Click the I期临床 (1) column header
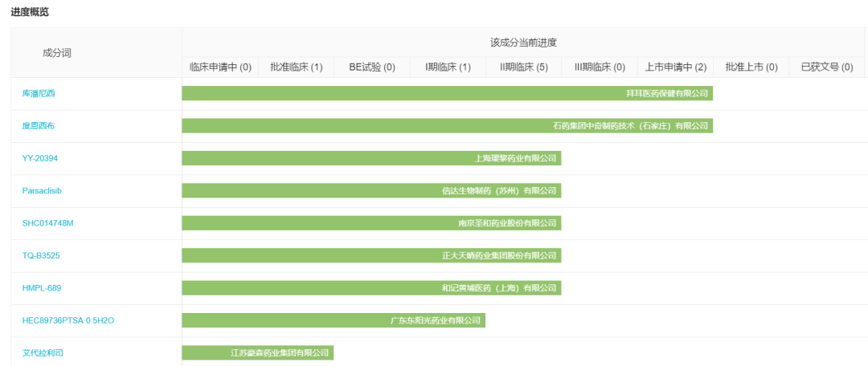Image resolution: width=868 pixels, height=366 pixels. [448, 67]
